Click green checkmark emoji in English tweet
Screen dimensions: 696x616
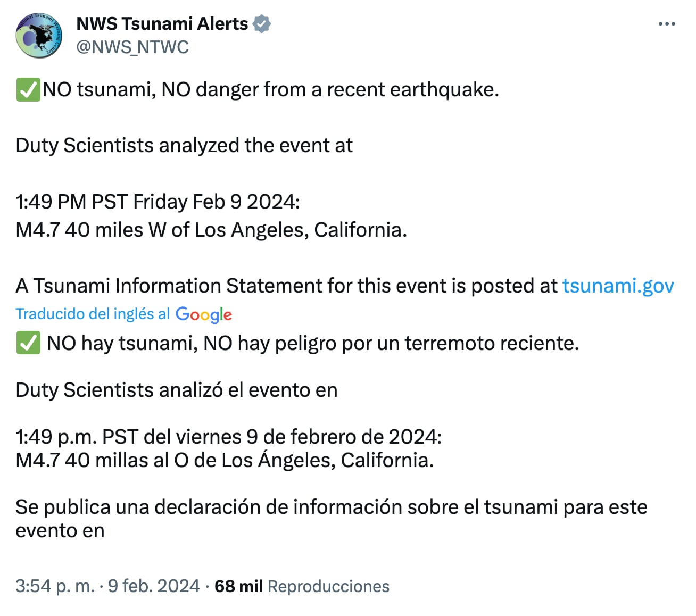[28, 89]
